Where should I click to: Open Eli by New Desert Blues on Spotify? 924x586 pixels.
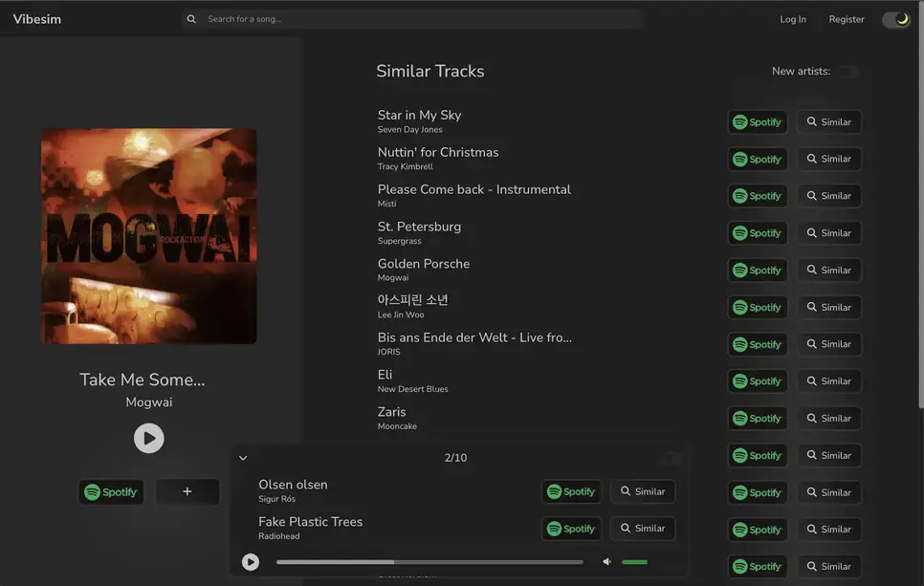(758, 381)
